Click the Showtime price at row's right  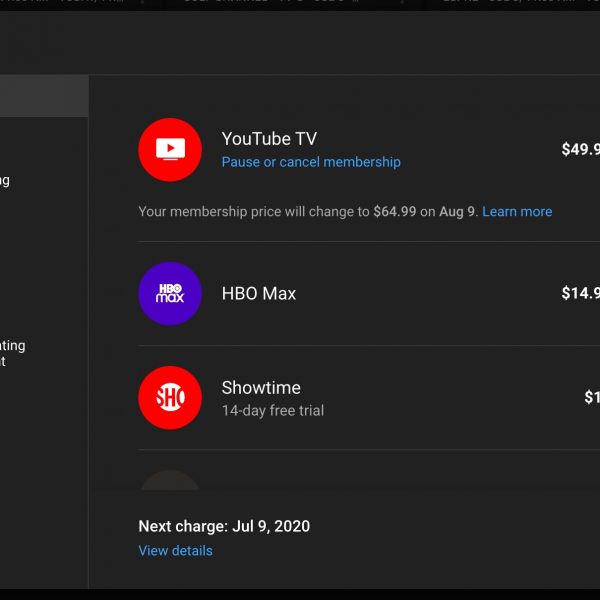point(591,397)
